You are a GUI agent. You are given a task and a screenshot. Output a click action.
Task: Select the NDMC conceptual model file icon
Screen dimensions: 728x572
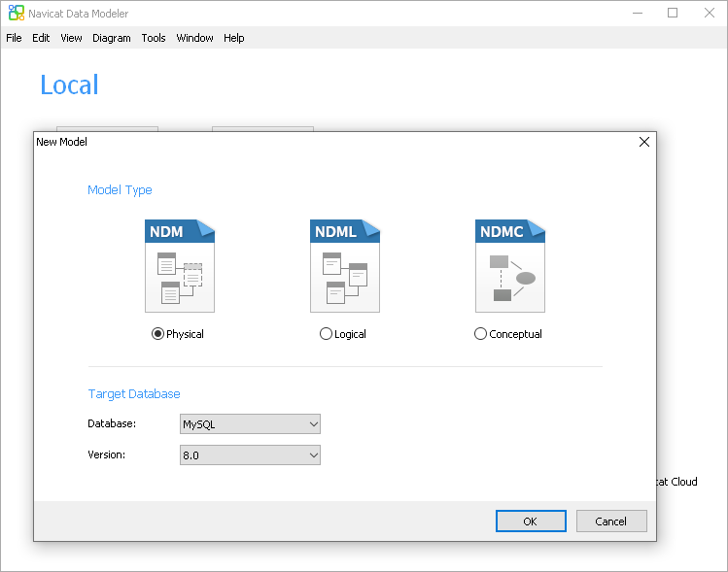coord(510,266)
